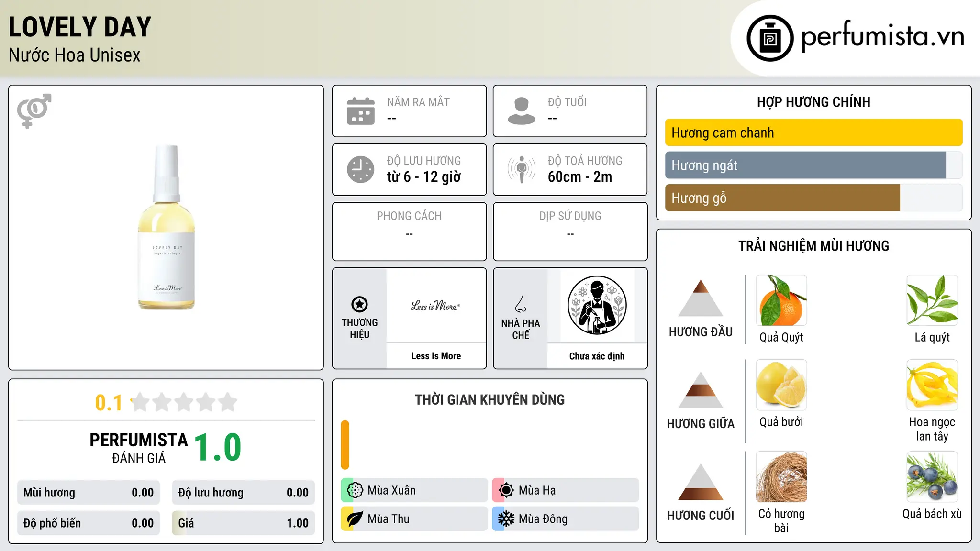Image resolution: width=980 pixels, height=551 pixels.
Task: Click the leaf icon for Mùa Thu
Action: [x=355, y=519]
